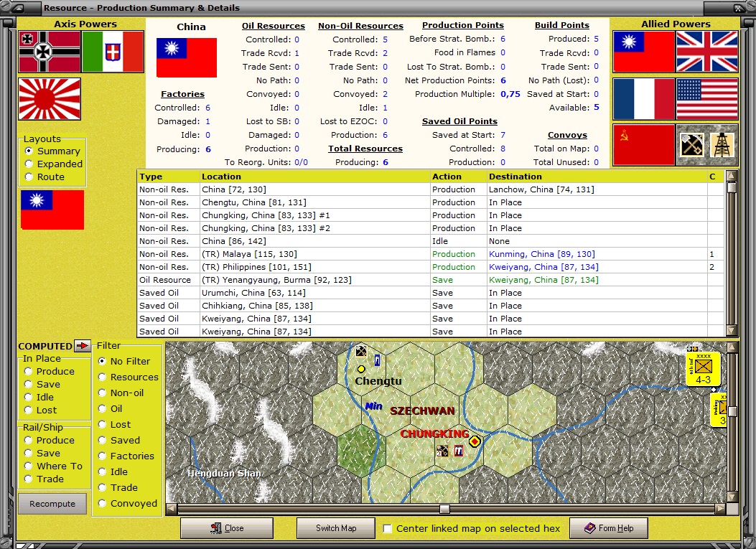Select the German flag under Axis Powers
Screen dimensions: 756x549
50,52
